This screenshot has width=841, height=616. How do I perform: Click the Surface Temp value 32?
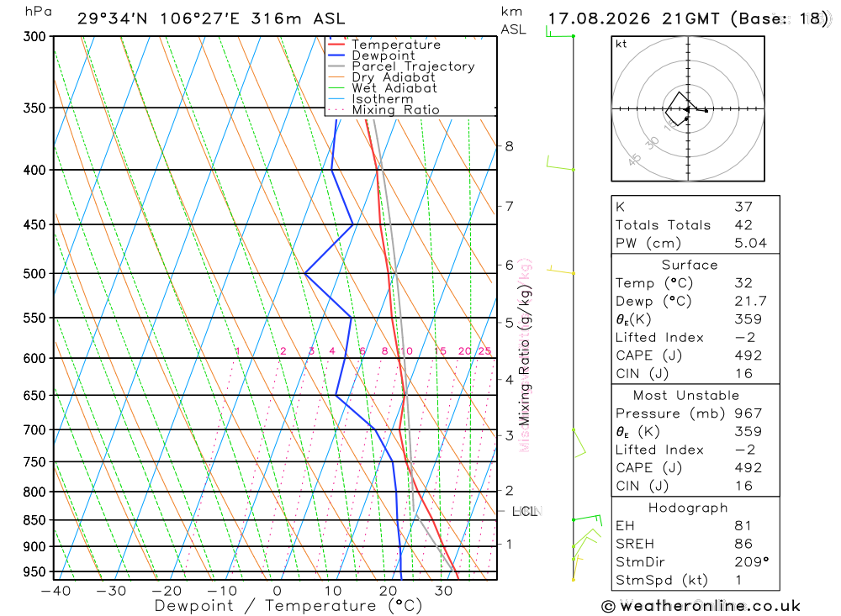pyautogui.click(x=743, y=283)
